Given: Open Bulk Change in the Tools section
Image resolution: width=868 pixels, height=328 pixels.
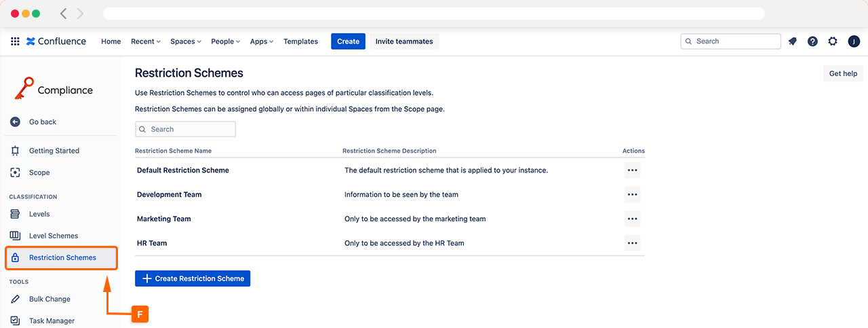Looking at the screenshot, I should click(x=50, y=299).
